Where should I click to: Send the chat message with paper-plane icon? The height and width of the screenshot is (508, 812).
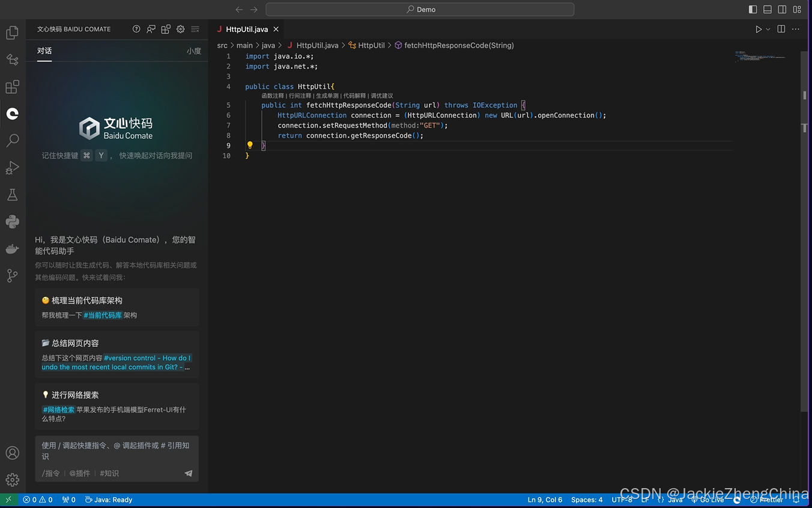coord(189,473)
